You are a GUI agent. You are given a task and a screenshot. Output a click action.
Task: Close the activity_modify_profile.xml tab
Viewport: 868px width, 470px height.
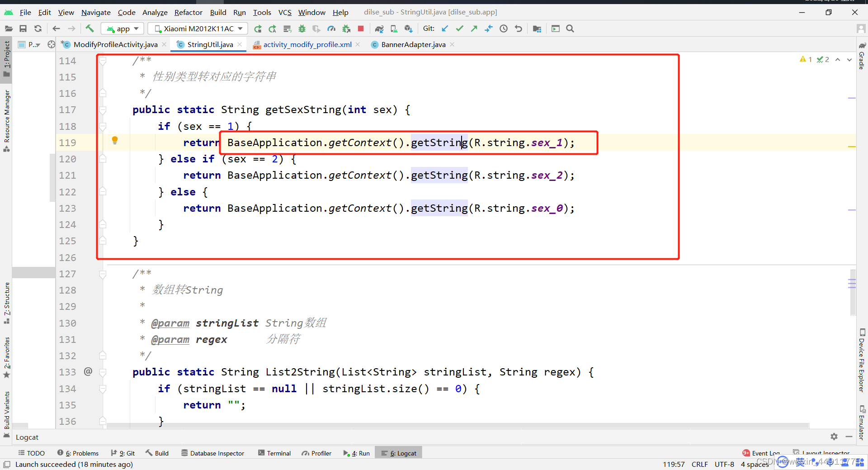pyautogui.click(x=358, y=44)
